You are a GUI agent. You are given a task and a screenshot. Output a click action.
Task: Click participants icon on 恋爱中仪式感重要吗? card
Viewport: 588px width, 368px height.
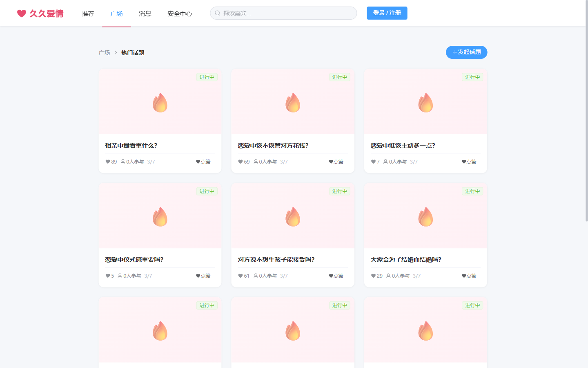pyautogui.click(x=120, y=276)
